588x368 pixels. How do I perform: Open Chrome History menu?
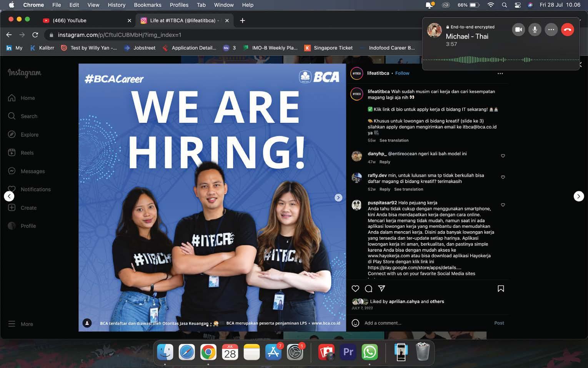click(117, 5)
